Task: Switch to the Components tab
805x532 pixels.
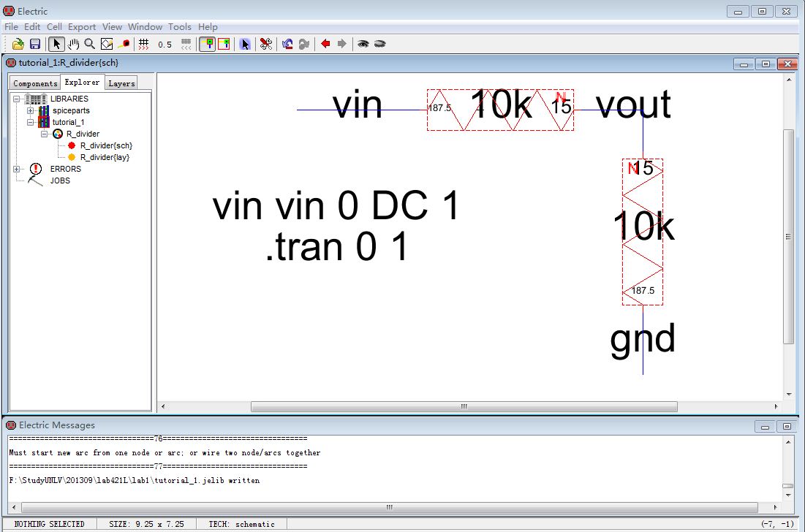Action: 35,83
